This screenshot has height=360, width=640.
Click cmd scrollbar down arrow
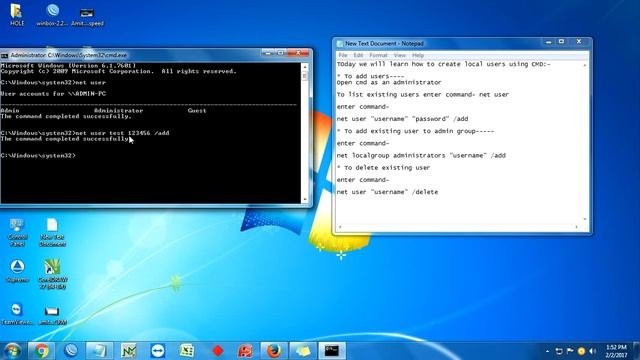305,200
